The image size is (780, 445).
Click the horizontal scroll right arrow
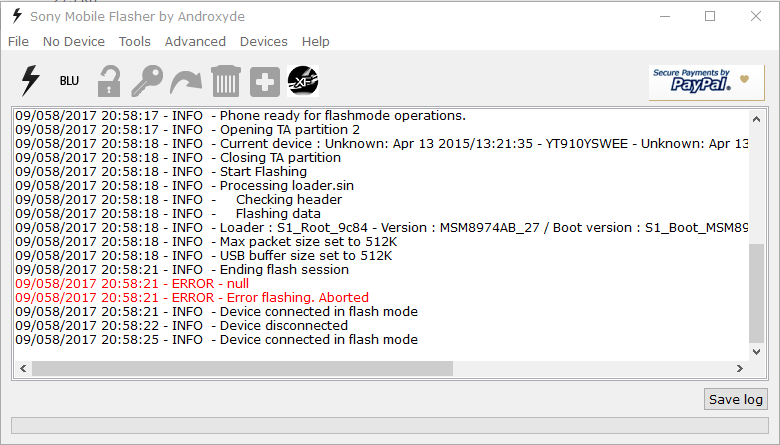tap(740, 368)
